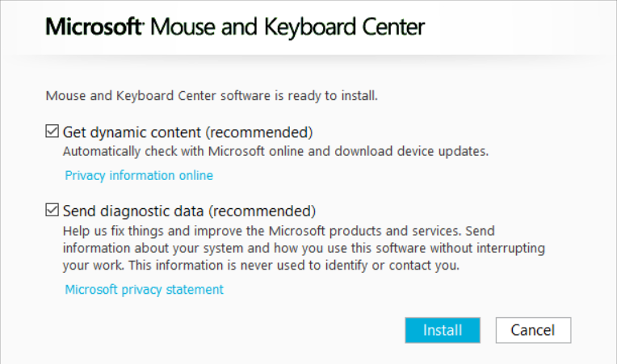The height and width of the screenshot is (364, 617).
Task: Click the 'Help us fix things' description line
Action: click(279, 231)
